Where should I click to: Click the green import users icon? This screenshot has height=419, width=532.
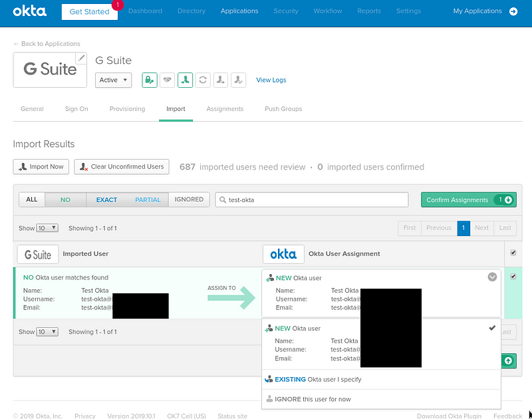tap(185, 80)
